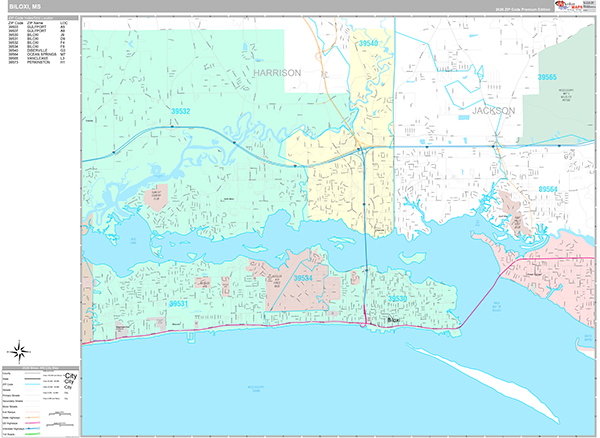Click the compass rose icon
Image resolution: width=600 pixels, height=438 pixels.
[19, 350]
